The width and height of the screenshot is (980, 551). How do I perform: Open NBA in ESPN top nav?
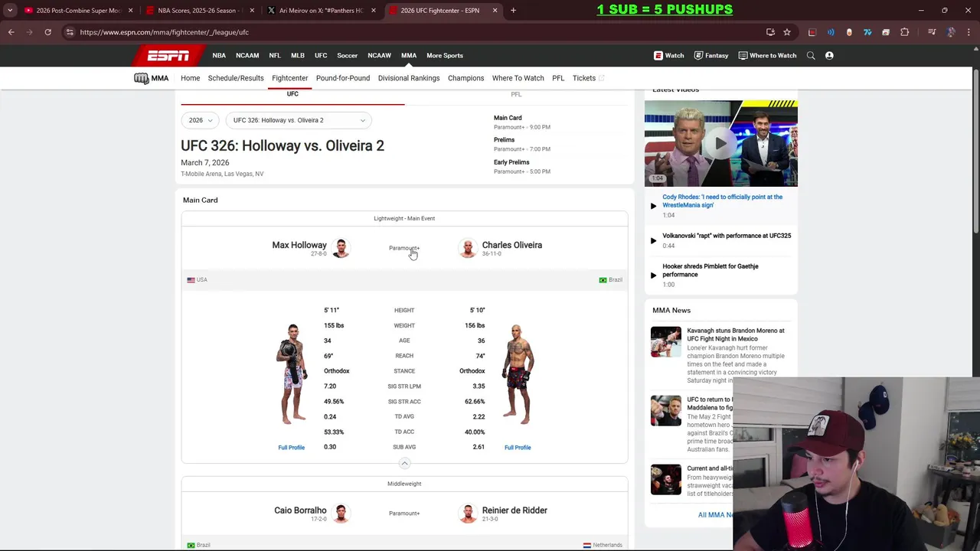pyautogui.click(x=219, y=55)
